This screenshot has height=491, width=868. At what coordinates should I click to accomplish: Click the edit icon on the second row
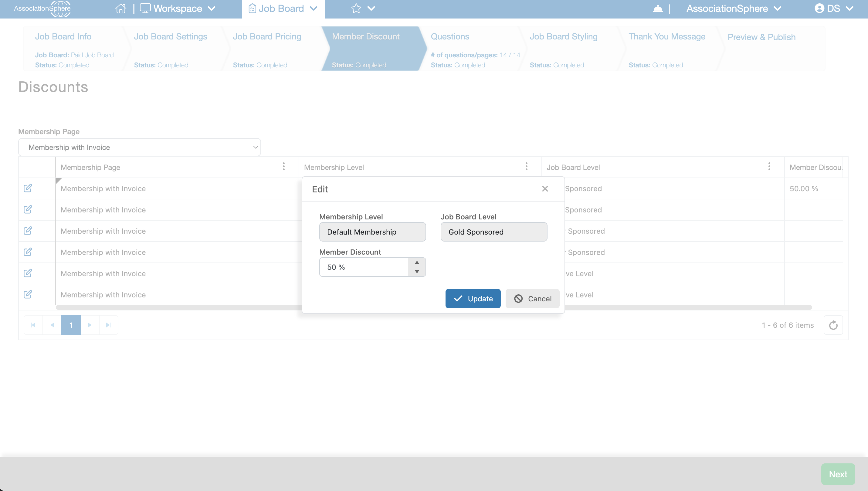pyautogui.click(x=28, y=209)
